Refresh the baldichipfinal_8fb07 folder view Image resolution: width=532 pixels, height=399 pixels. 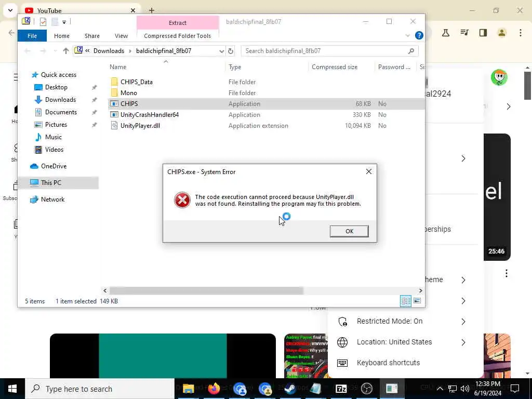[x=231, y=51]
